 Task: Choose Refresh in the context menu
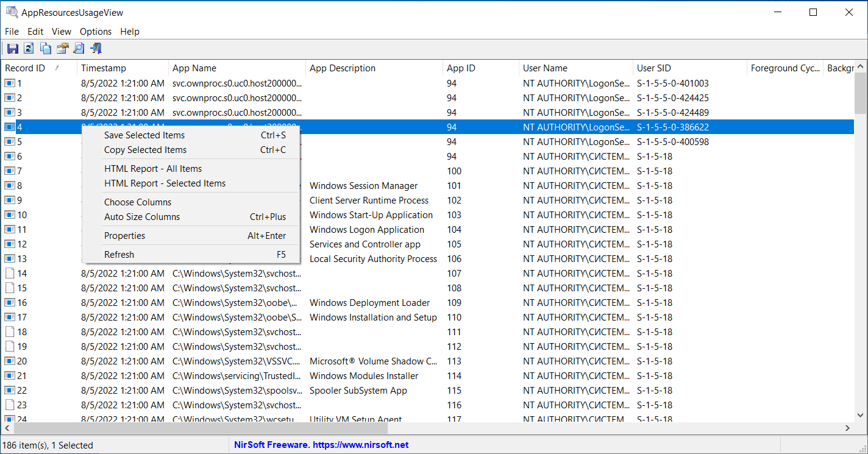pos(191,255)
